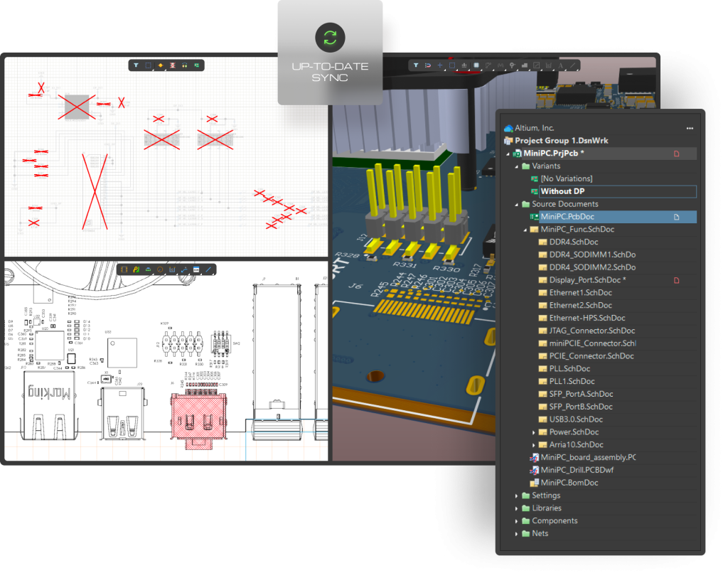Viewport: 728px width, 578px height.
Task: Open MiniPC.PcbDoc document
Action: (567, 217)
